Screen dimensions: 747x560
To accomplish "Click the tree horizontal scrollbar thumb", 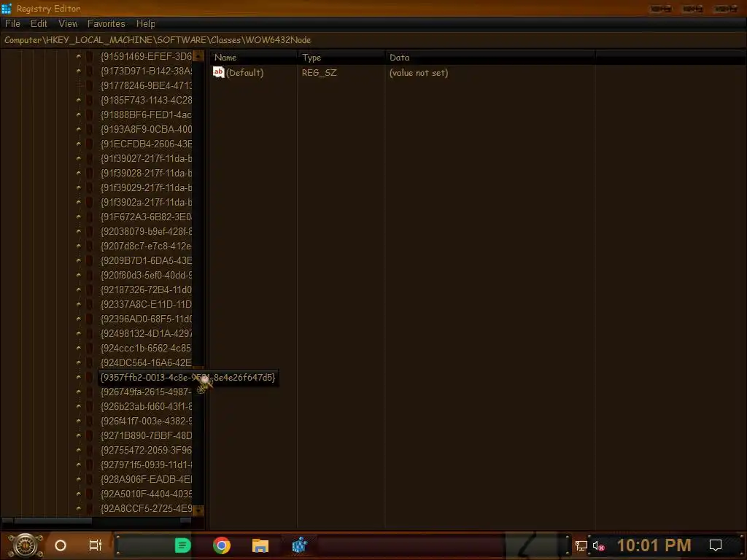I will tap(53, 521).
